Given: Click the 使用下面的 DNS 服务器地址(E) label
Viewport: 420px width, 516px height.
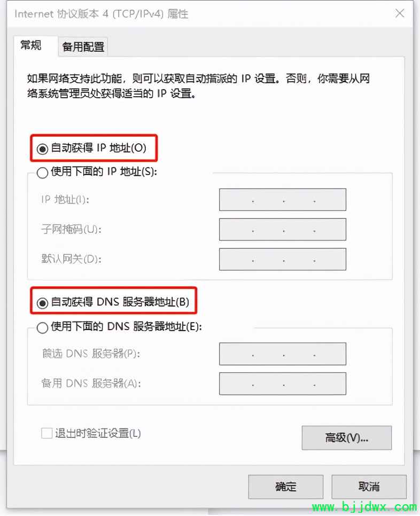Looking at the screenshot, I should tap(127, 326).
